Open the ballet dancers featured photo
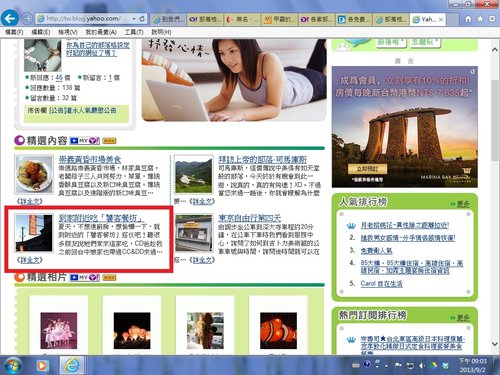This screenshot has height=375, width=500. pos(59,330)
